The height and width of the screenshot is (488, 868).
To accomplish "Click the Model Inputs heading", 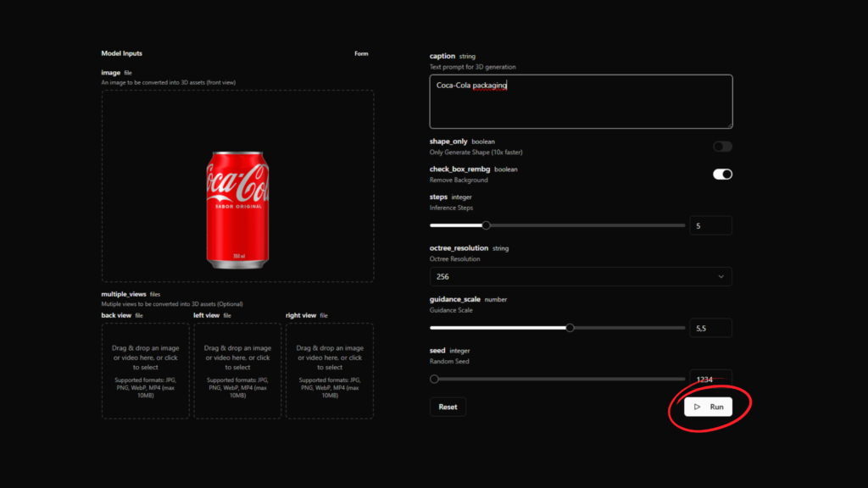I will click(122, 53).
